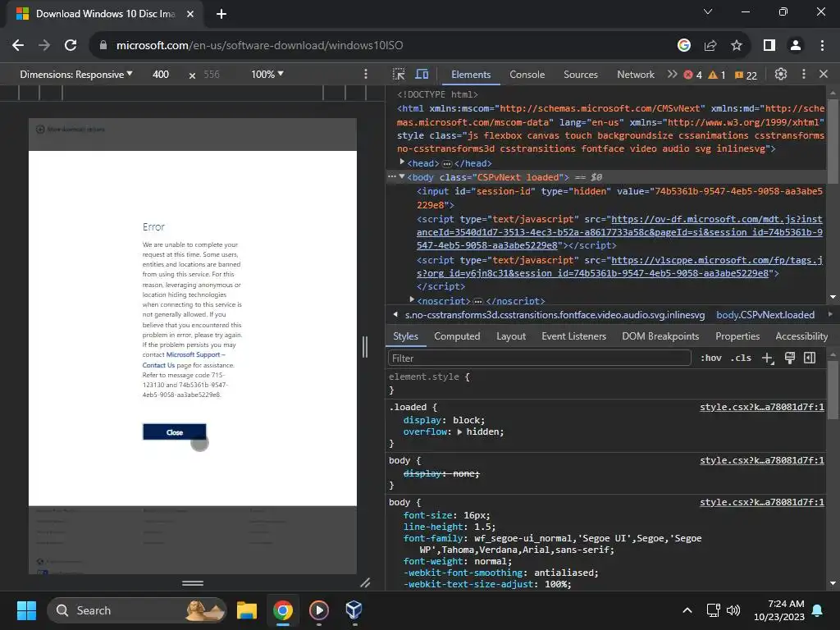Click the Close button in error dialog
The width and height of the screenshot is (840, 630).
coord(175,432)
